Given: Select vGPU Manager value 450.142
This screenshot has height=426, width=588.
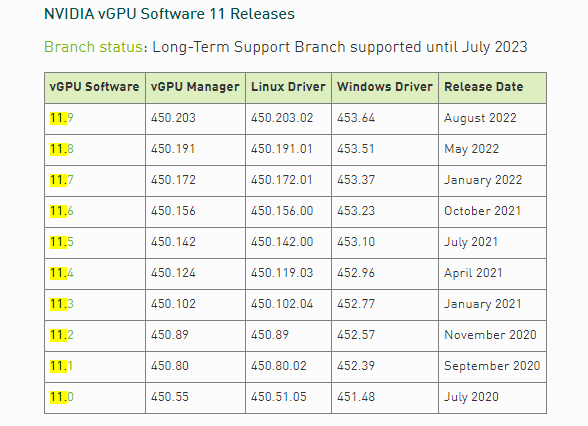Looking at the screenshot, I should pyautogui.click(x=173, y=242).
